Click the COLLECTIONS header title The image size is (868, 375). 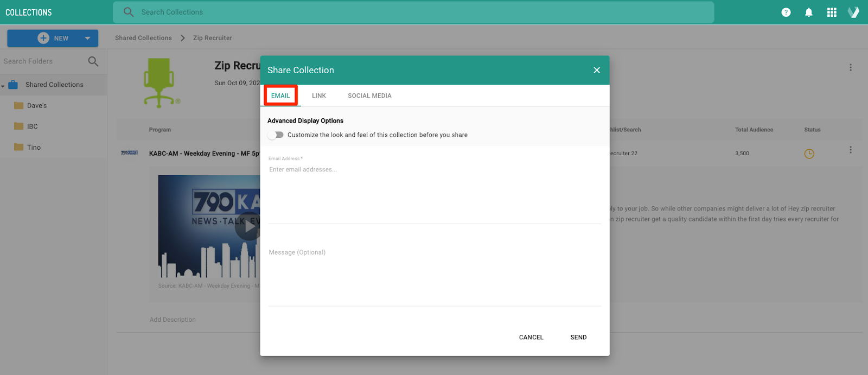(29, 12)
